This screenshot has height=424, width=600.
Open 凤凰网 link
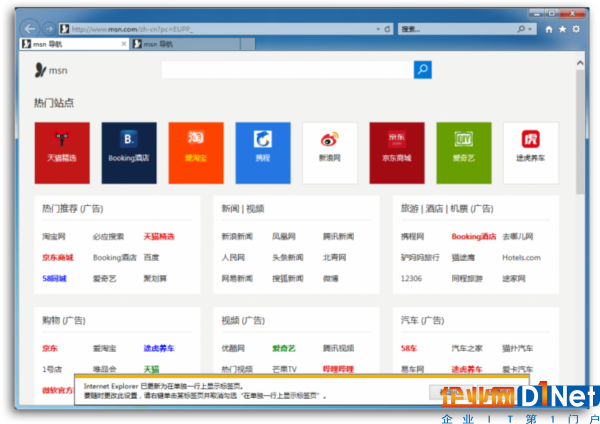(x=284, y=236)
